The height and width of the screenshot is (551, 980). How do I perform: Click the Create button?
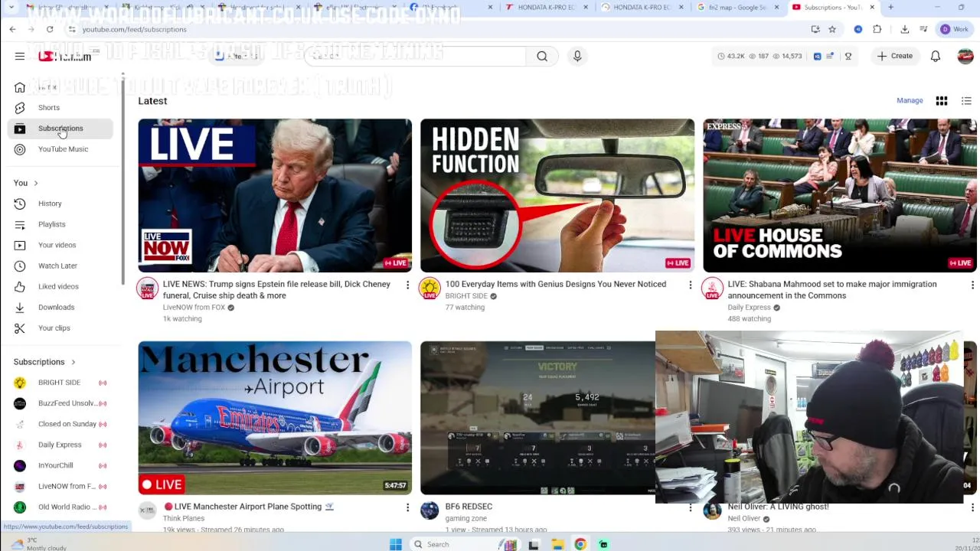tap(894, 56)
